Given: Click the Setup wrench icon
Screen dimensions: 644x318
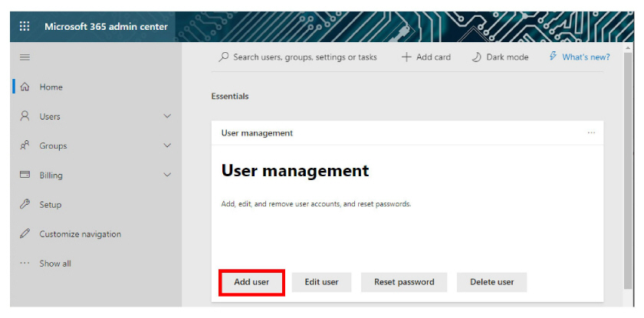Looking at the screenshot, I should [25, 204].
